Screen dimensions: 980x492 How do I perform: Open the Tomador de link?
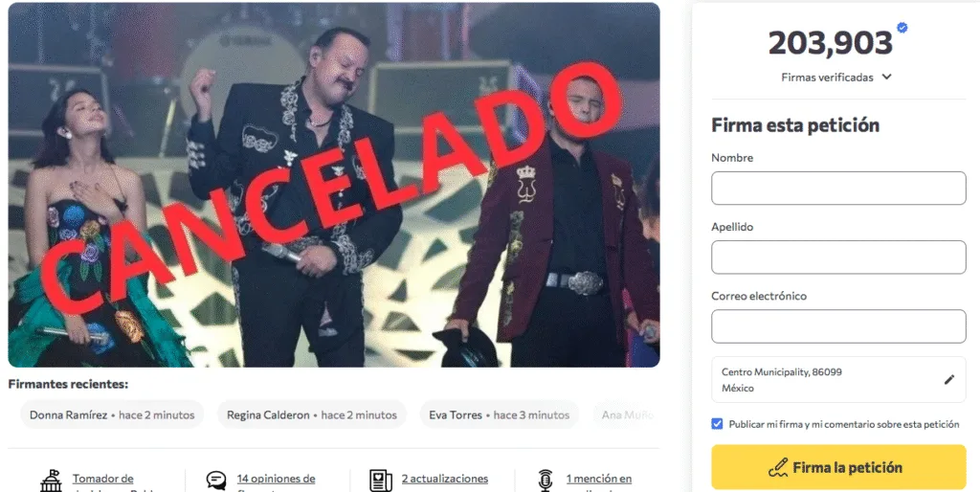tap(103, 479)
